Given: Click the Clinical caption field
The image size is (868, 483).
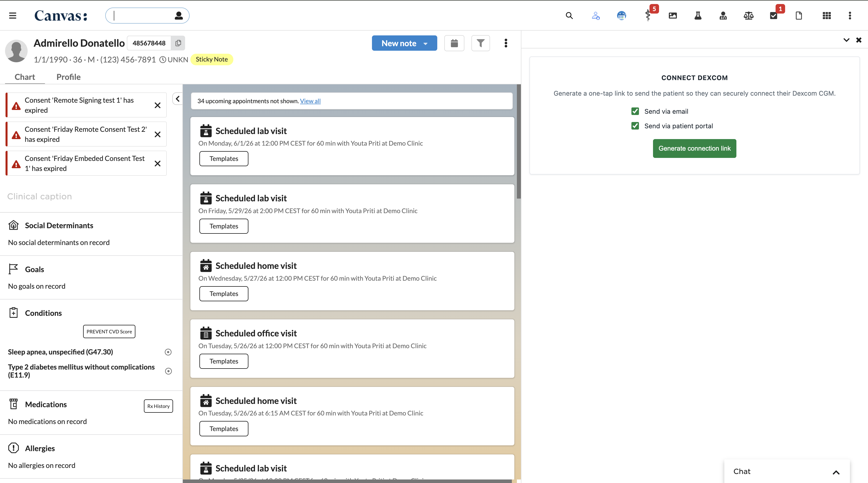Looking at the screenshot, I should click(39, 196).
